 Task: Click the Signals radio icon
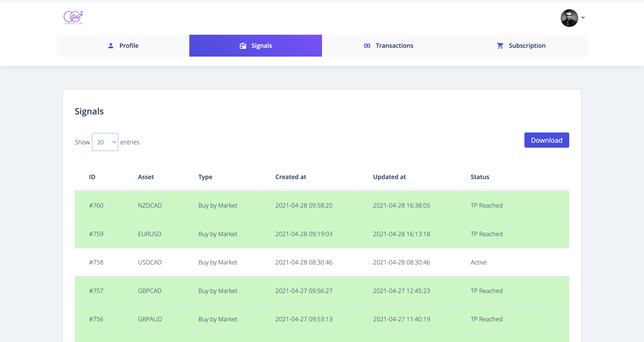click(243, 46)
